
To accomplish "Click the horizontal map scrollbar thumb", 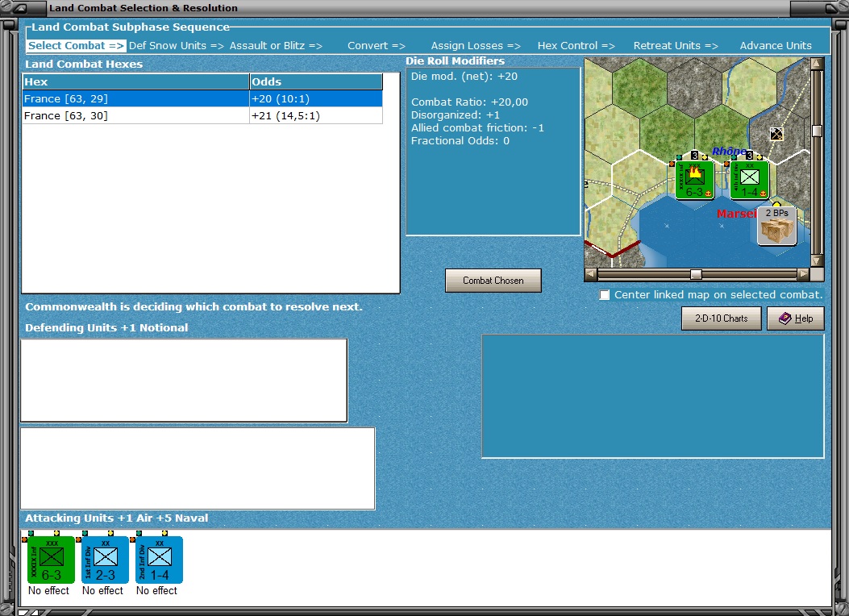I will click(x=697, y=274).
